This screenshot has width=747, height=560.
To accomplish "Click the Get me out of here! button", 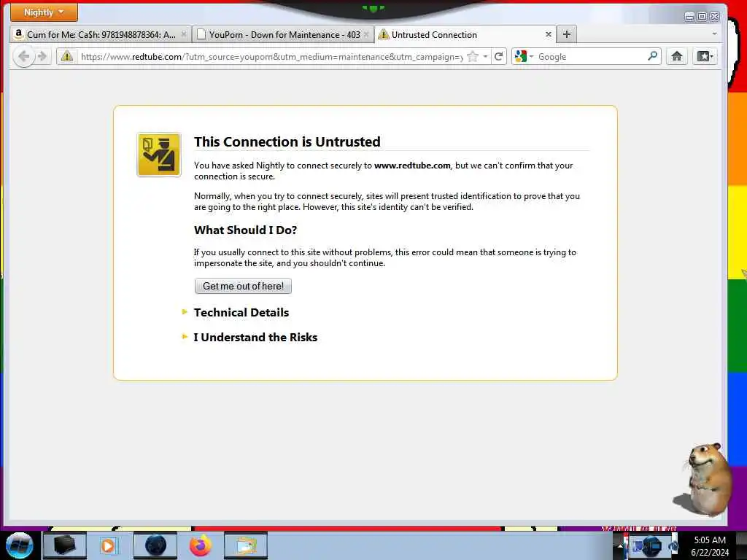I will (x=243, y=286).
